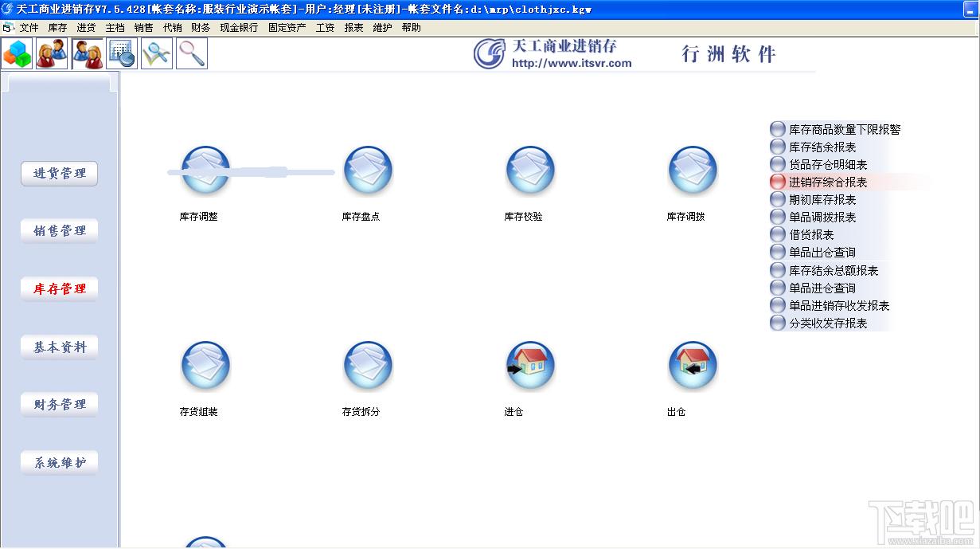View the 分类收发存报表 report
The height and width of the screenshot is (549, 980).
818,323
